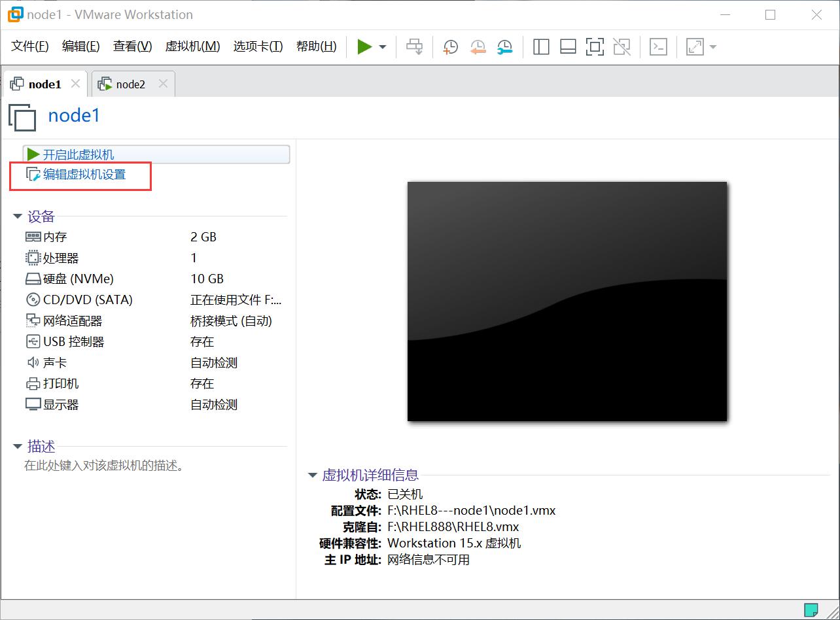
Task: Switch to the node1 tab
Action: click(45, 84)
